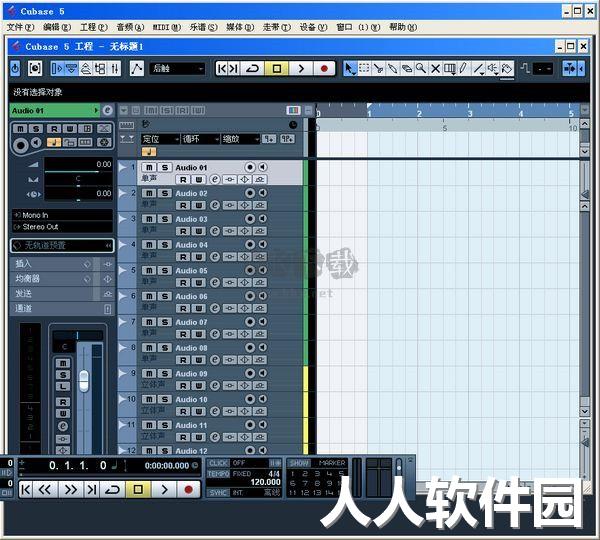
Task: Click Stop in the main toolbar
Action: 277,69
